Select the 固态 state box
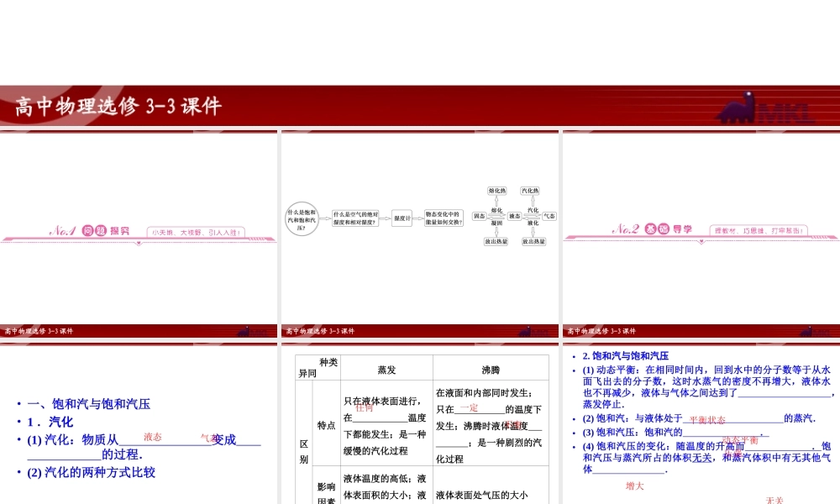This screenshot has height=504, width=840. tap(479, 216)
